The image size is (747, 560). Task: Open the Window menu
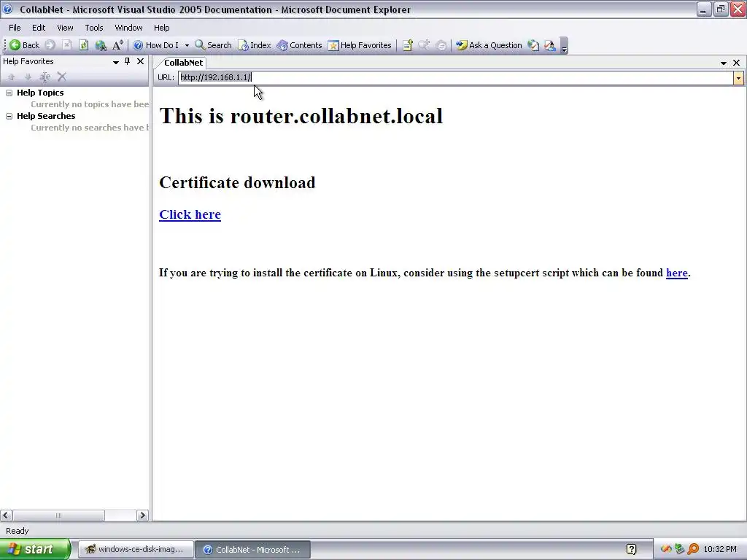pos(128,28)
